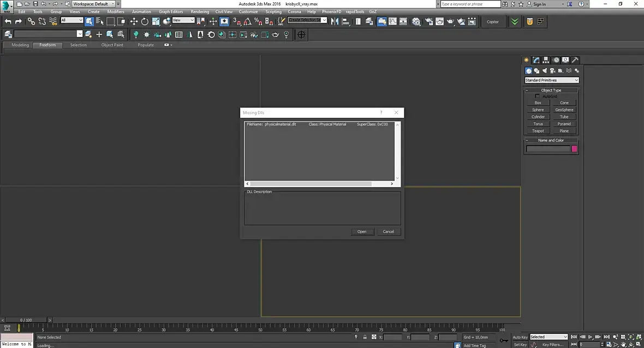This screenshot has height=348, width=644.
Task: Click the Undo arrow in main toolbar
Action: coord(8,22)
